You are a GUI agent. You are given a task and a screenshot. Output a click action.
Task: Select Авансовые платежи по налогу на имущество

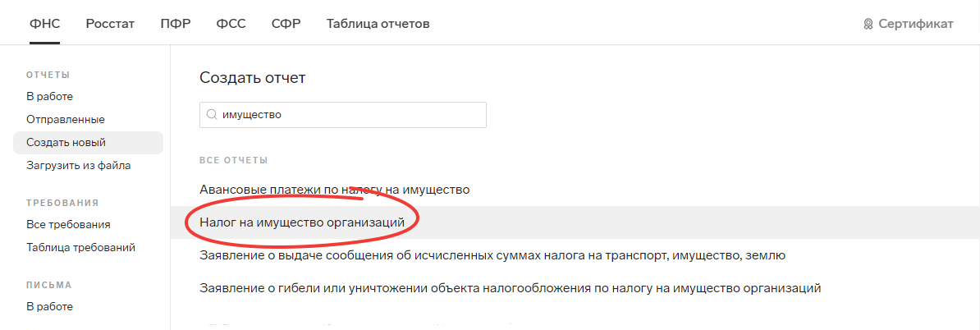pyautogui.click(x=334, y=189)
